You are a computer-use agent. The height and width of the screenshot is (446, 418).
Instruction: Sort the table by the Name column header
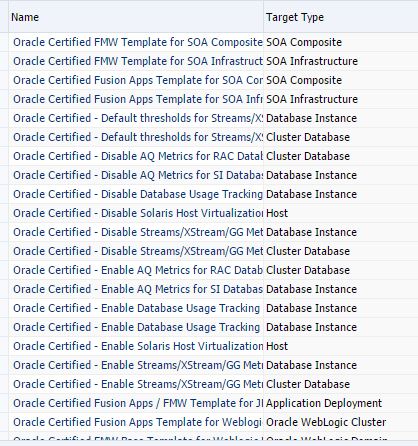click(x=25, y=17)
